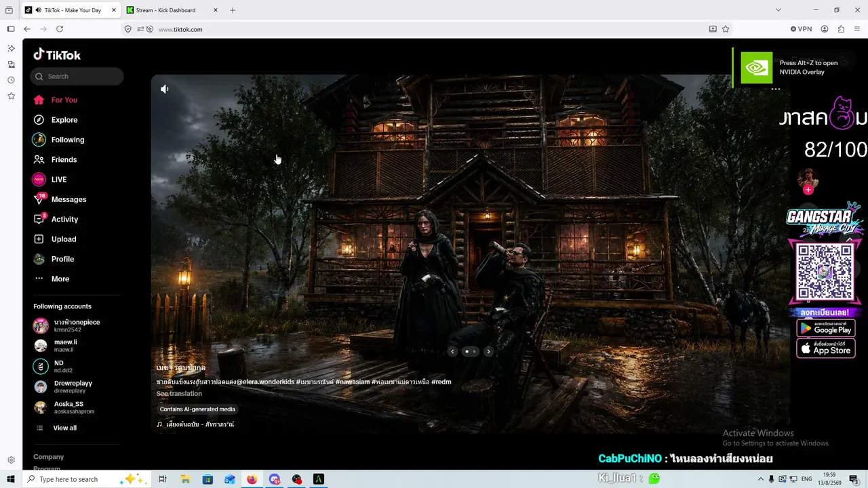Open Messages in the sidebar
The width and height of the screenshot is (868, 488).
[60, 199]
